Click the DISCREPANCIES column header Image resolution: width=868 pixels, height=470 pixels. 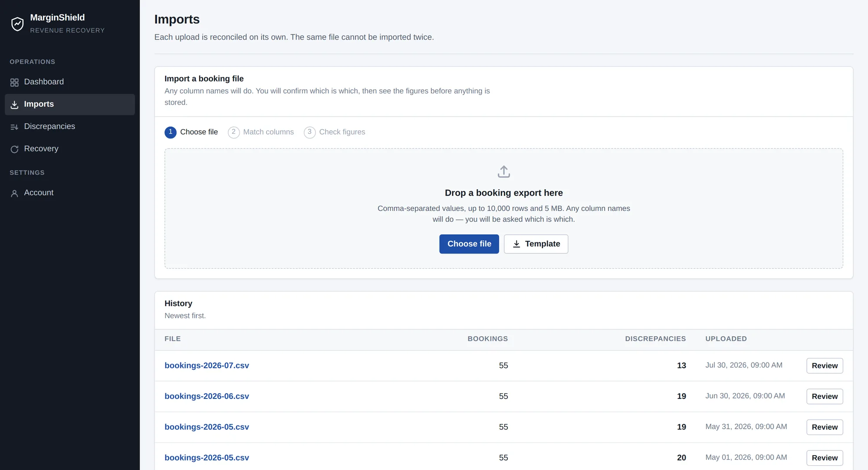click(655, 339)
